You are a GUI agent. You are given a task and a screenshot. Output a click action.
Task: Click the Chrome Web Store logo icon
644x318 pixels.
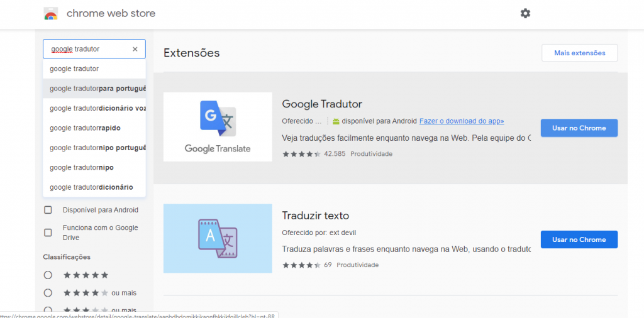51,14
